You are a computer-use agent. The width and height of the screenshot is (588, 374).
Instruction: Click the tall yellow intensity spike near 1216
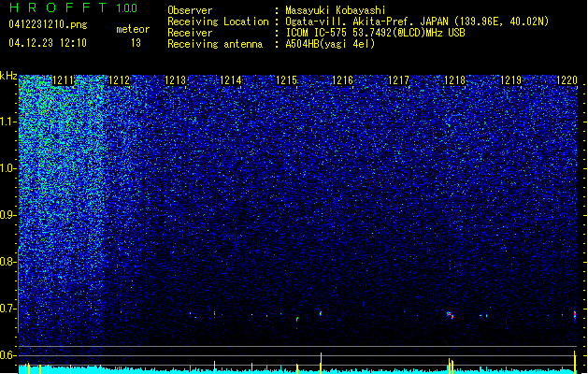321,363
